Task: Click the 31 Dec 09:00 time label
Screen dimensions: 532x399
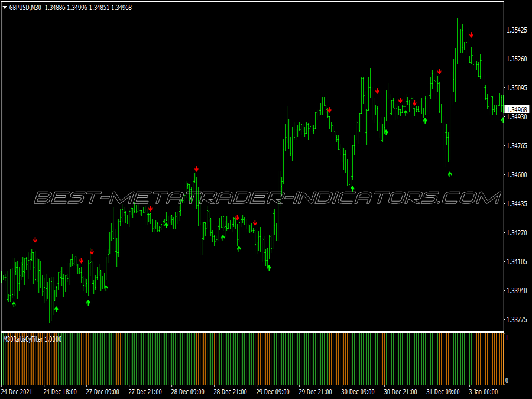Action: pos(443,391)
